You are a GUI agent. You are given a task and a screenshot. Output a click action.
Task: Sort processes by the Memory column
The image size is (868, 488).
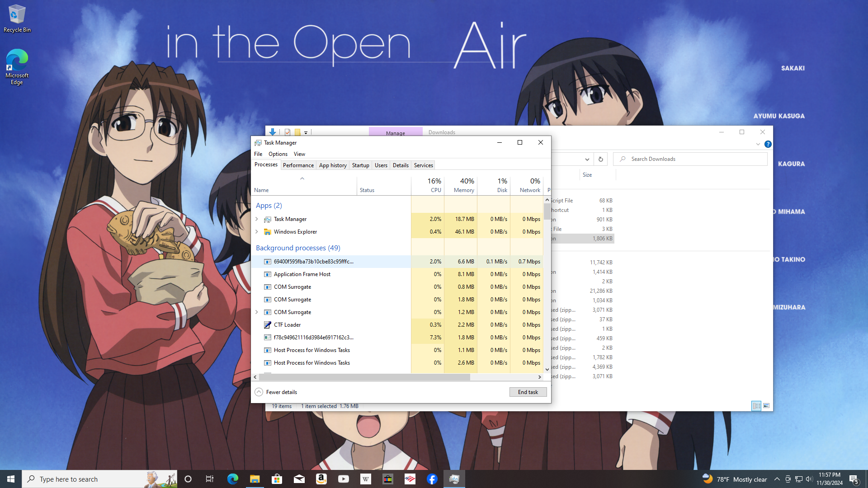pos(464,190)
